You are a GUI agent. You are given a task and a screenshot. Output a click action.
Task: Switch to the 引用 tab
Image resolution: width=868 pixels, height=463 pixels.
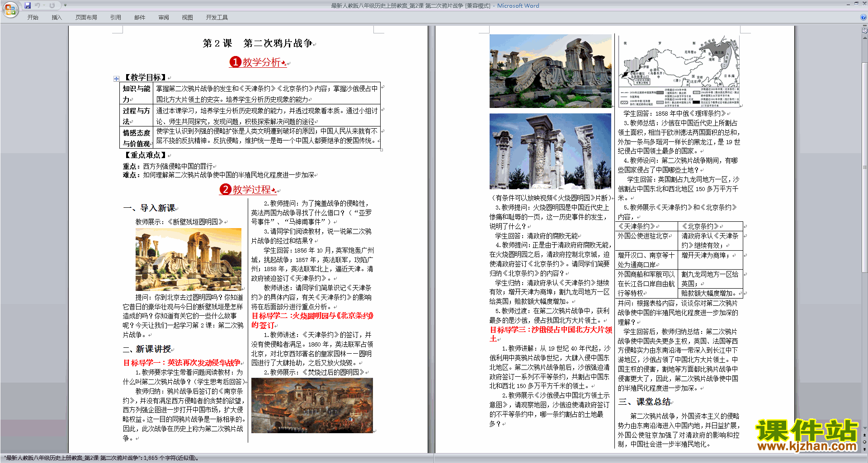[116, 17]
